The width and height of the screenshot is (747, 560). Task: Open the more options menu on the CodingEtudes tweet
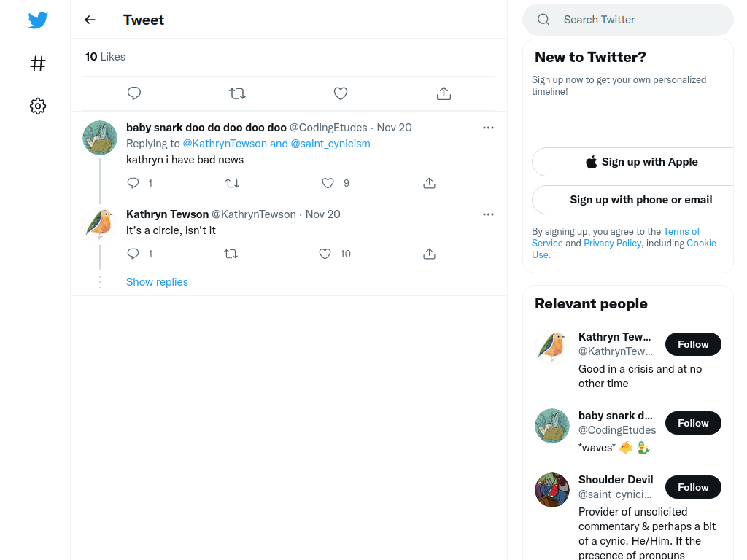coord(488,128)
